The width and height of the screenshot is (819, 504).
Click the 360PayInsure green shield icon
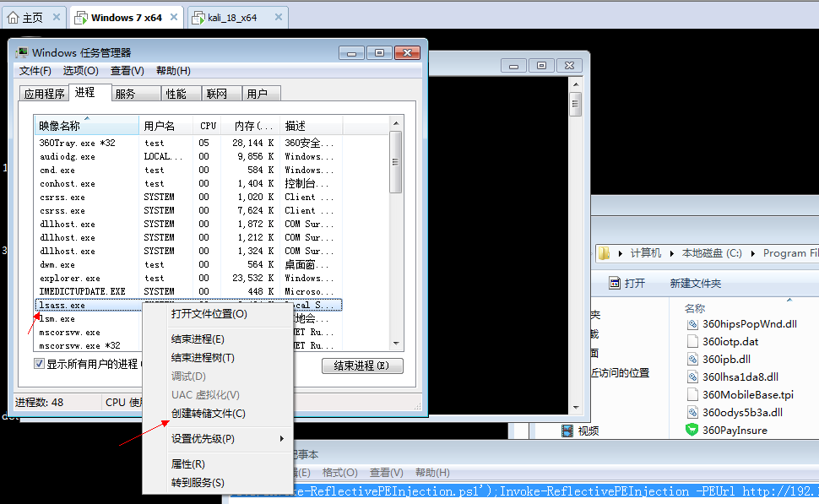tap(692, 430)
